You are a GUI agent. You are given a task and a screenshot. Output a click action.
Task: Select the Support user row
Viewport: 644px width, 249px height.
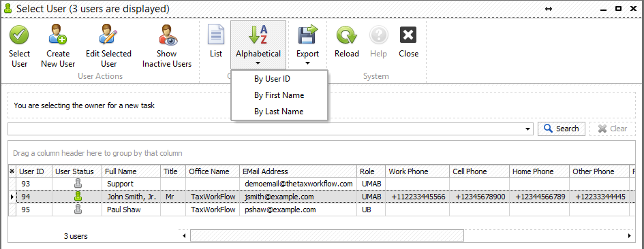tap(322, 184)
